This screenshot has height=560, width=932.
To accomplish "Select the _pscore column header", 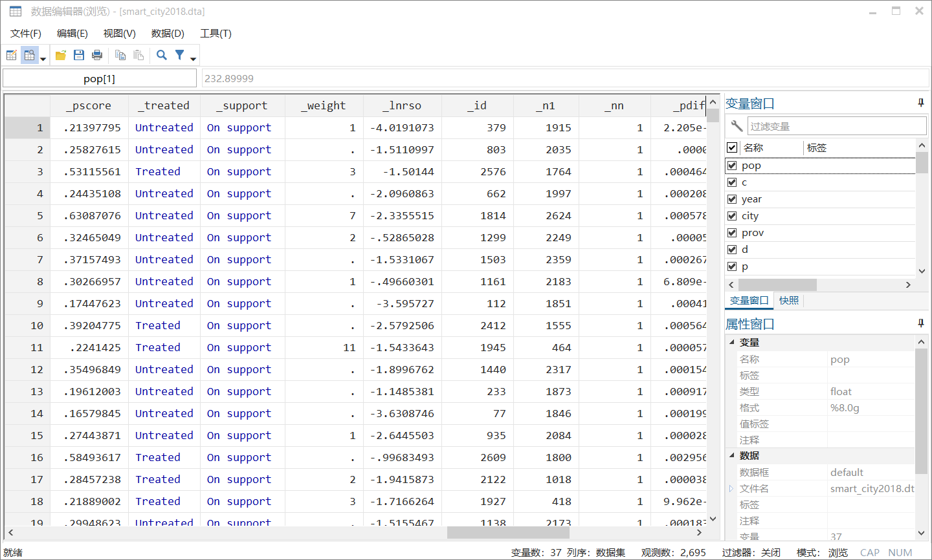I will 89,105.
